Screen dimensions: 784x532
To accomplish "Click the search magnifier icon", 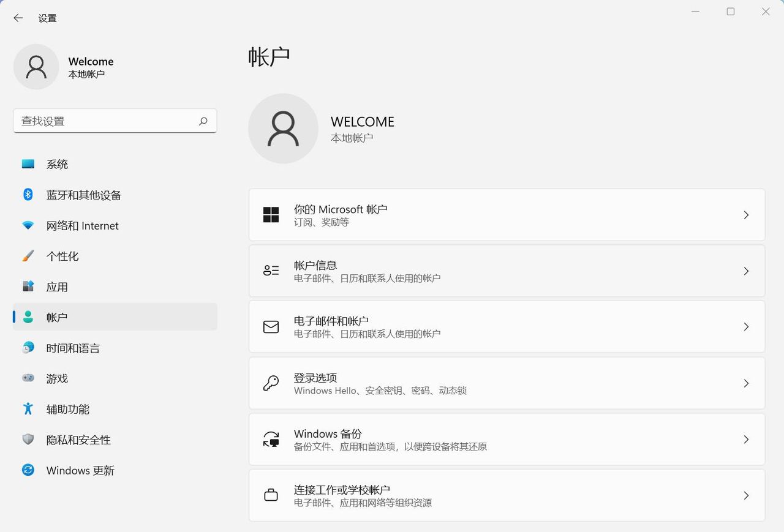I will point(203,121).
